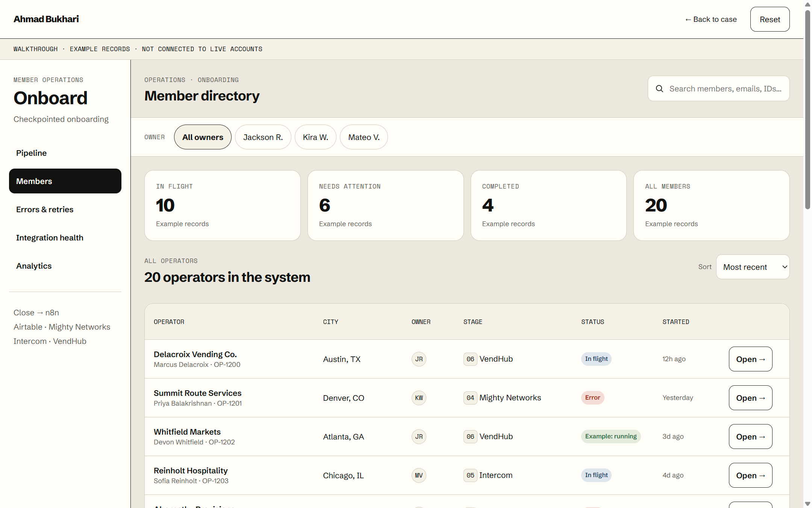Click the In flight badge in the Delacroix row
Image resolution: width=812 pixels, height=508 pixels.
(x=596, y=359)
